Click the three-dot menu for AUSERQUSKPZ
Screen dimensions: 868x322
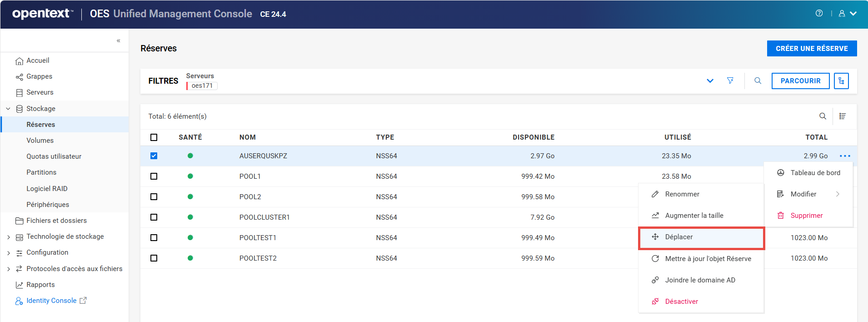845,156
